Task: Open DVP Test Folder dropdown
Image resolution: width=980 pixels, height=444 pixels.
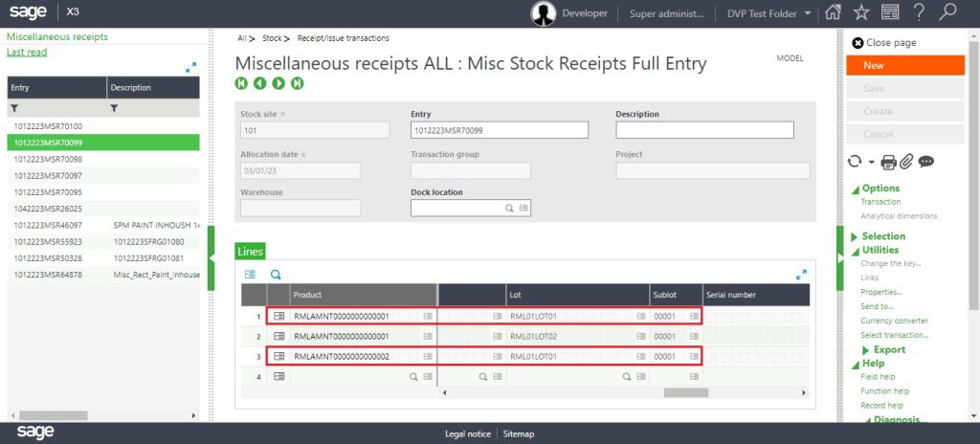Action: pos(808,13)
